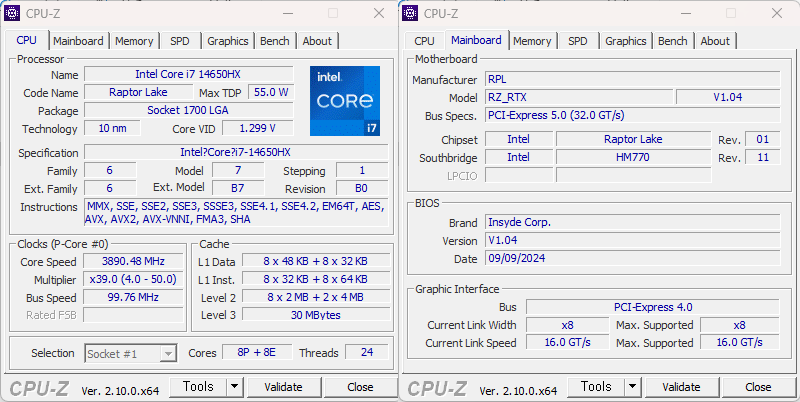Click Close button in left window
The image size is (800, 402).
click(360, 387)
